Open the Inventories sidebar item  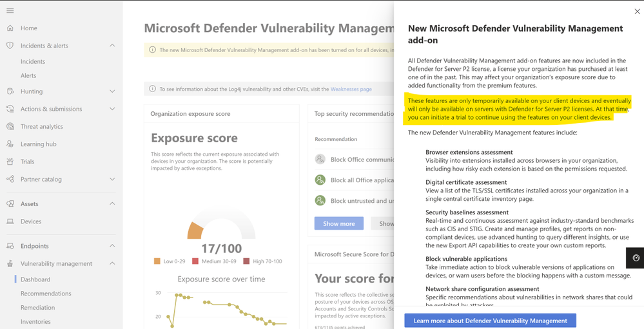(35, 322)
